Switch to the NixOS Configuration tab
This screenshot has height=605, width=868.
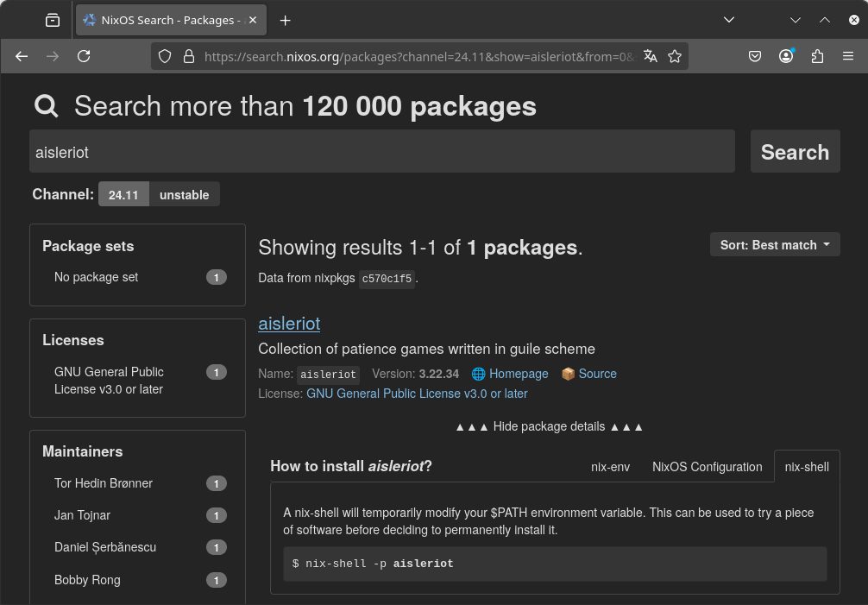(x=707, y=467)
